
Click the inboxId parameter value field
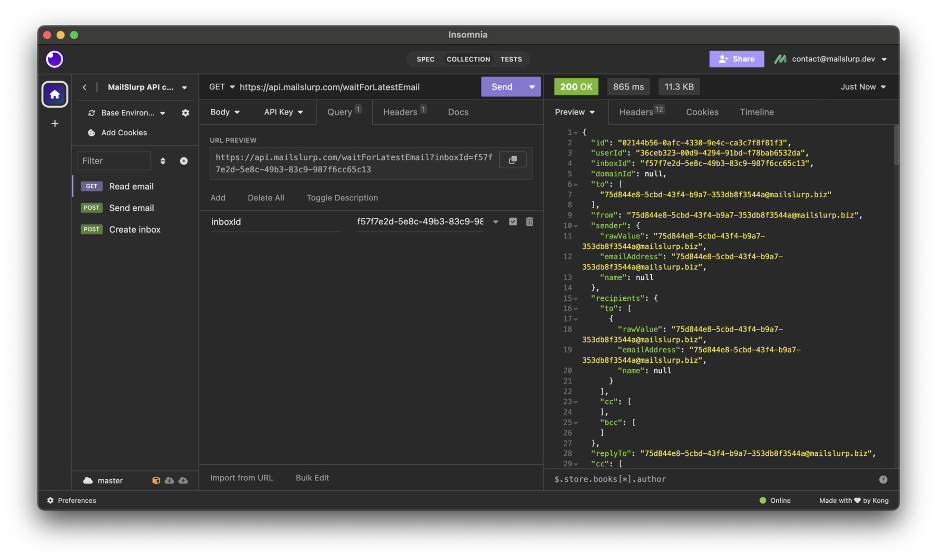[x=420, y=222]
